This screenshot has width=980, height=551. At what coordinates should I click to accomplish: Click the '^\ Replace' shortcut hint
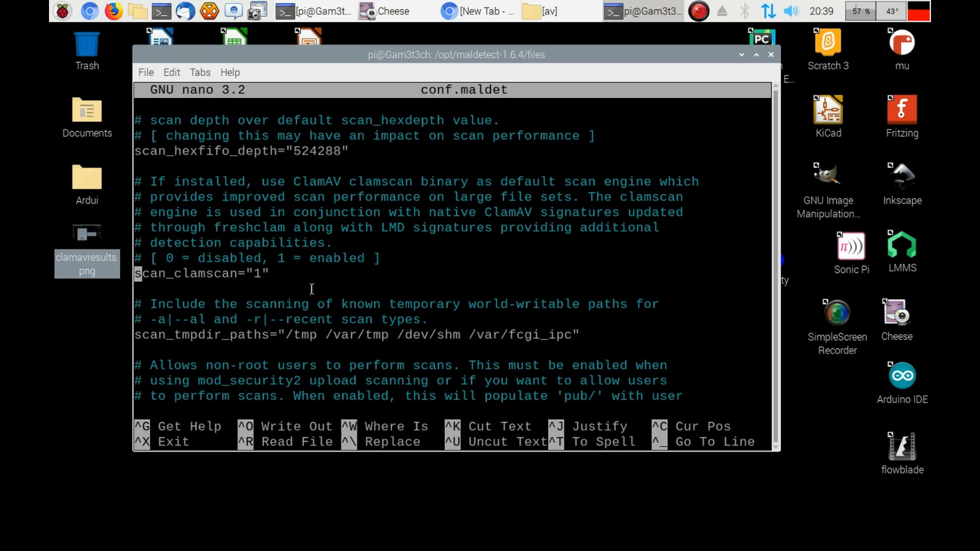click(x=381, y=441)
